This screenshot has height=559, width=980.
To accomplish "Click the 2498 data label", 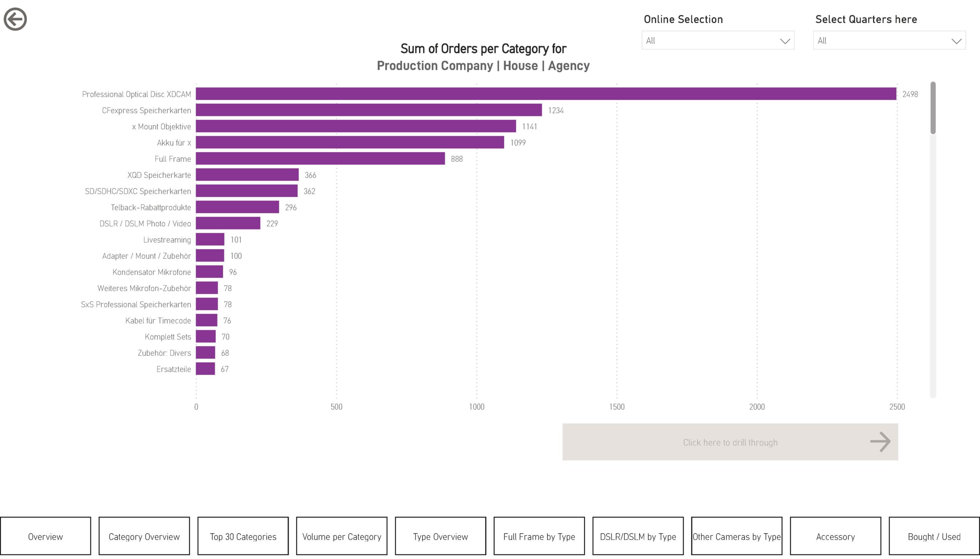I will pos(910,94).
